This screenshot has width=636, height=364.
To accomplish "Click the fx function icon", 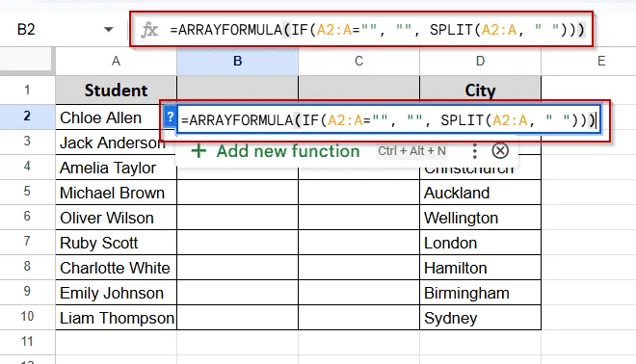I will [149, 30].
